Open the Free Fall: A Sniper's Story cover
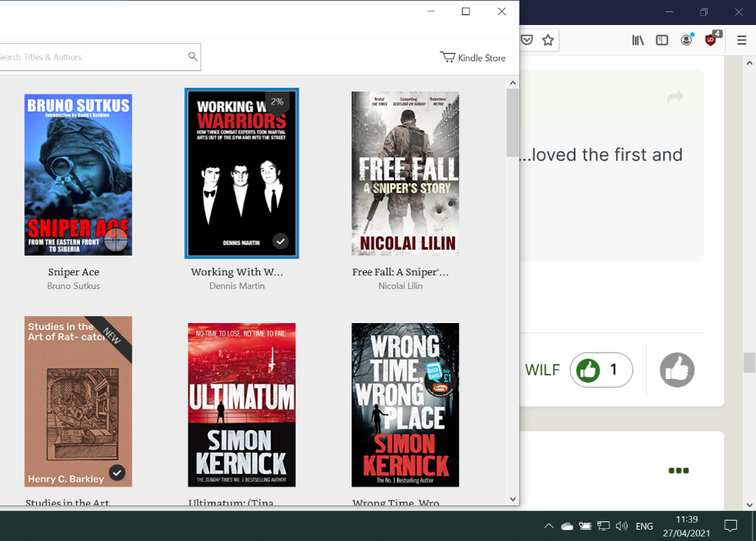This screenshot has width=756, height=541. coord(405,173)
